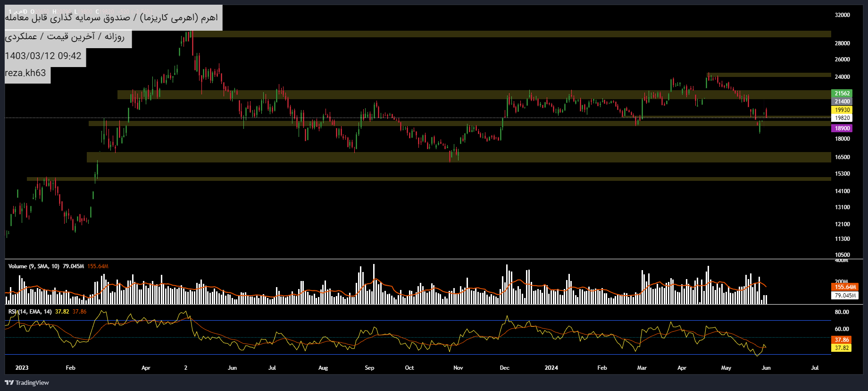Screen dimensions: 868x391
Task: Click the 37.82 value in the RSI legend
Action: point(62,312)
